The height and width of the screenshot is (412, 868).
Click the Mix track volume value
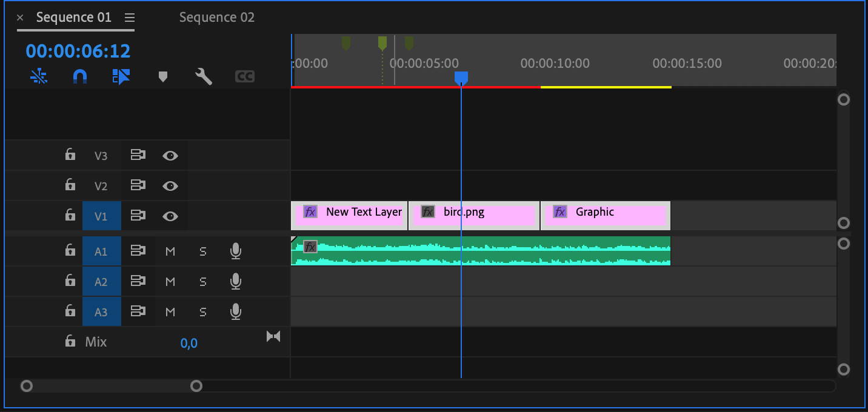tap(189, 344)
